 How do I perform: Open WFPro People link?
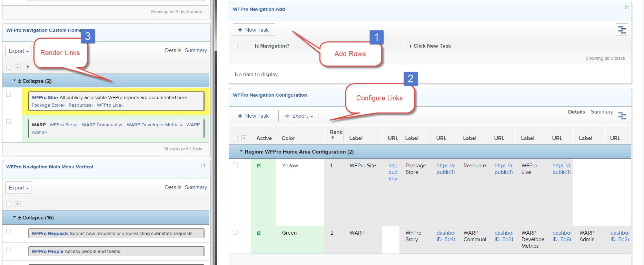click(x=48, y=252)
